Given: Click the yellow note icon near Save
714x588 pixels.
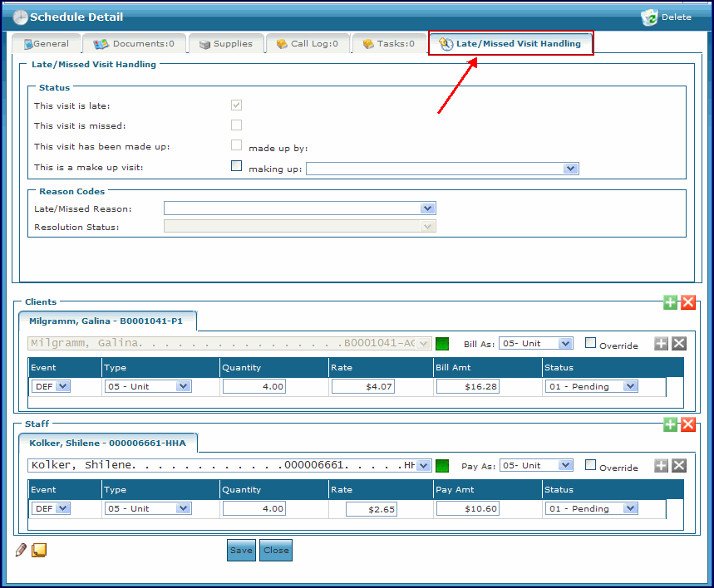Looking at the screenshot, I should point(39,550).
